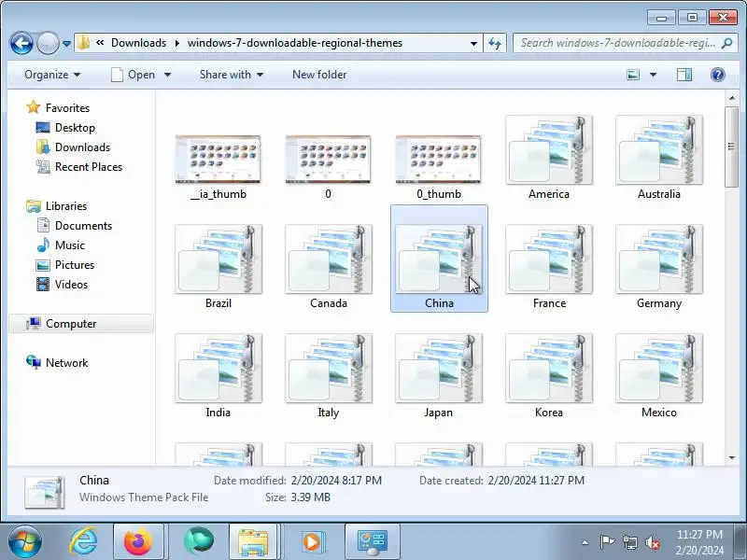Select Network in the navigation pane
The height and width of the screenshot is (560, 747).
(57, 363)
